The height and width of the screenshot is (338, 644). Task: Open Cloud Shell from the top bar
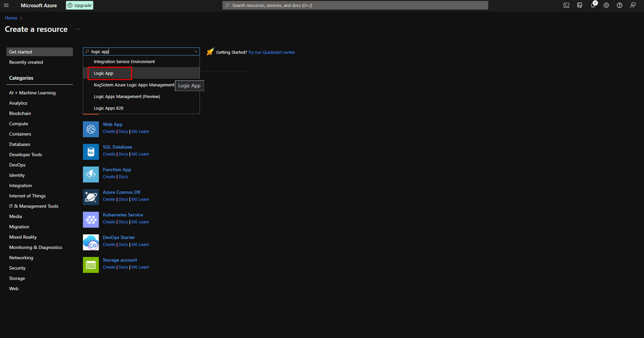point(566,5)
